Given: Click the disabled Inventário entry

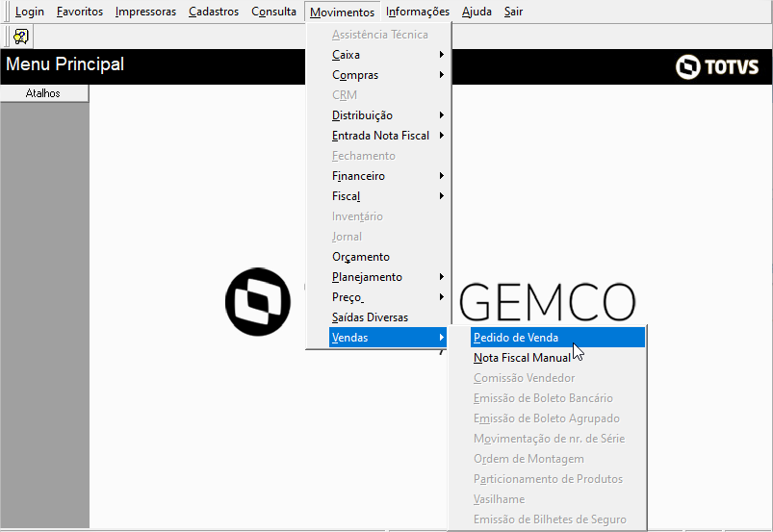Looking at the screenshot, I should 388,216.
